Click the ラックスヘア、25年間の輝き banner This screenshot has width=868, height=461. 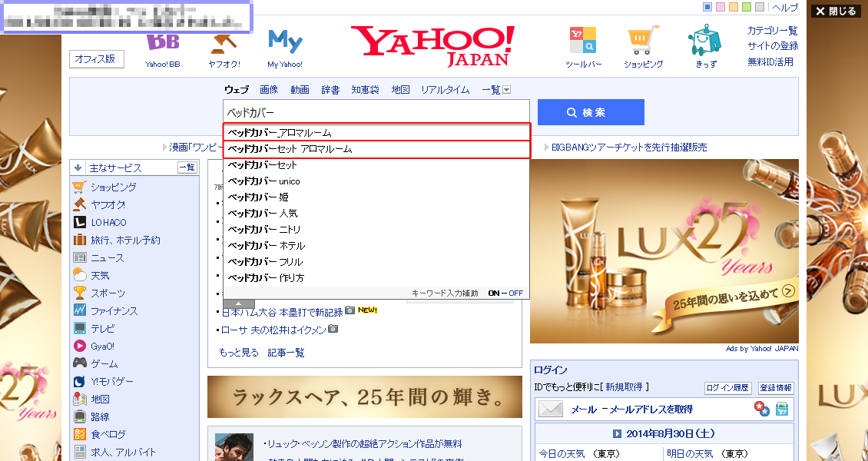coord(365,396)
